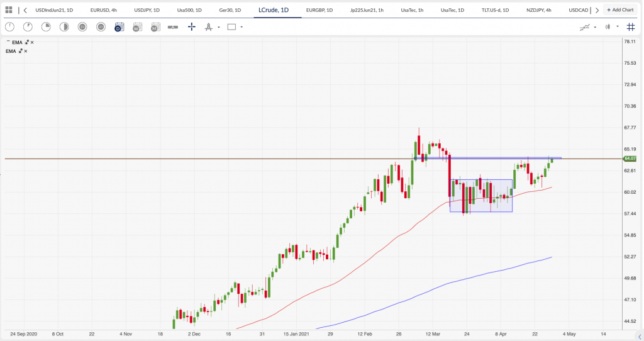
Task: Open the indicators chart-line icon
Action: 584,27
